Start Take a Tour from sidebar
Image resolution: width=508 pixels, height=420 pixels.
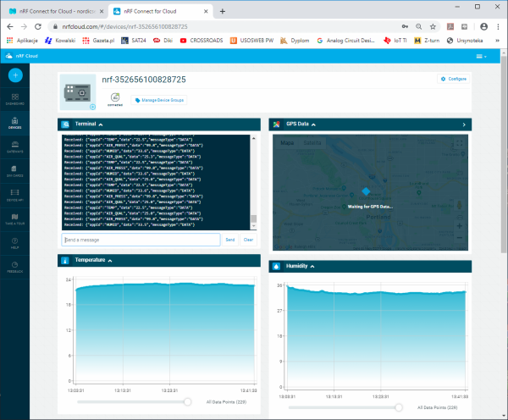[15, 222]
